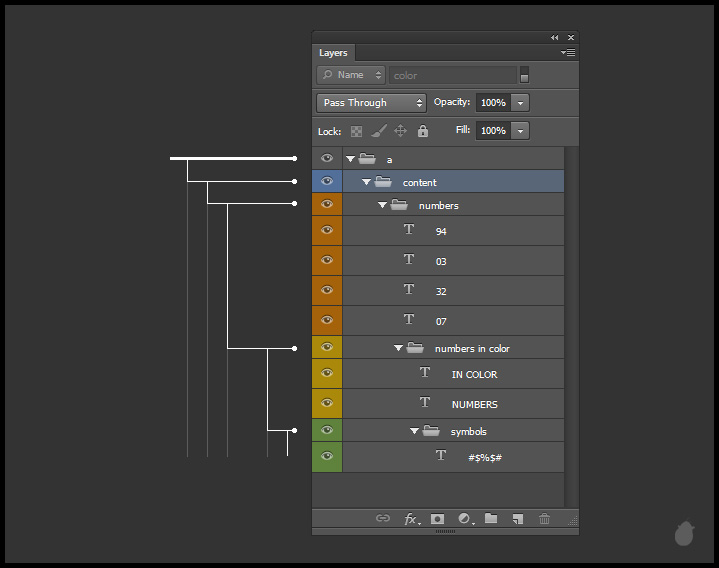Open the Opacity slider dropdown arrow
This screenshot has height=568, width=719.
pyautogui.click(x=520, y=103)
